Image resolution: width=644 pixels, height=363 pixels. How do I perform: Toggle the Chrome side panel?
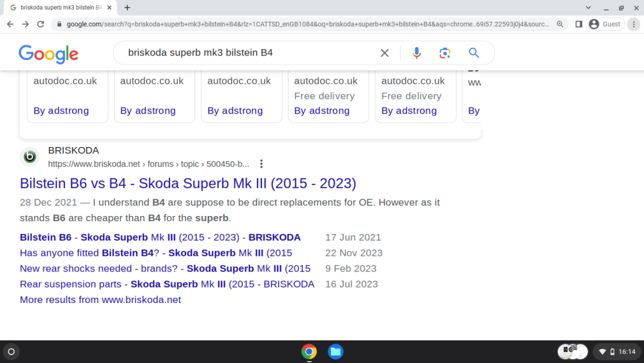pos(579,25)
